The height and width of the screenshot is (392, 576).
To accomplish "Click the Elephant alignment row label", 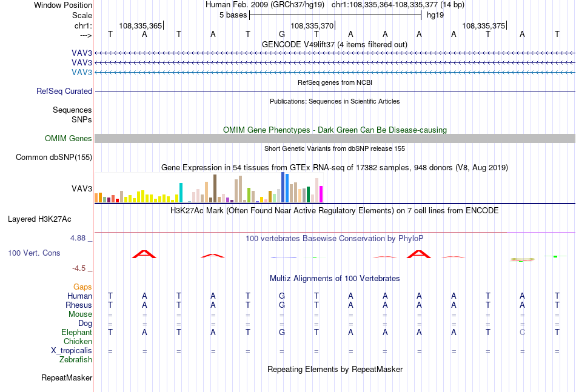I will coord(76,332).
